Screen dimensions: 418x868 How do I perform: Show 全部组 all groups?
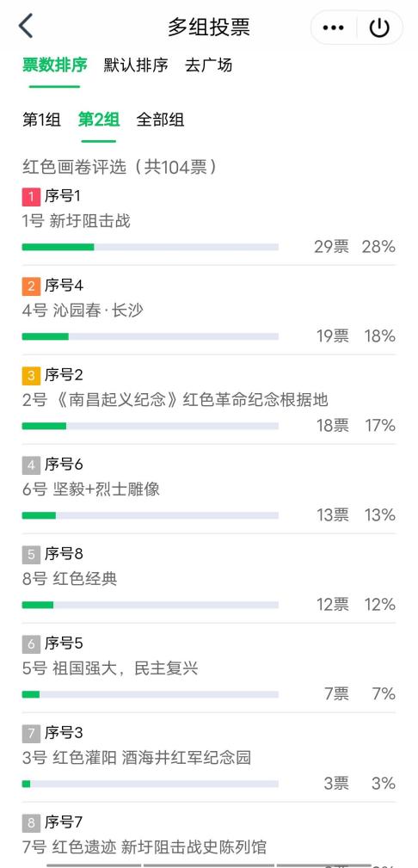pos(161,120)
